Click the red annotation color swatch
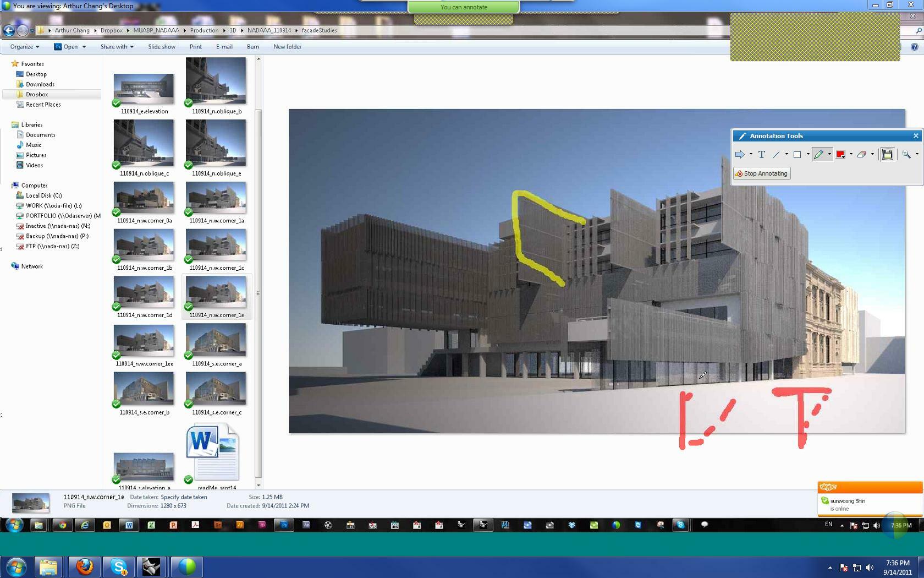924x578 pixels. [x=840, y=155]
